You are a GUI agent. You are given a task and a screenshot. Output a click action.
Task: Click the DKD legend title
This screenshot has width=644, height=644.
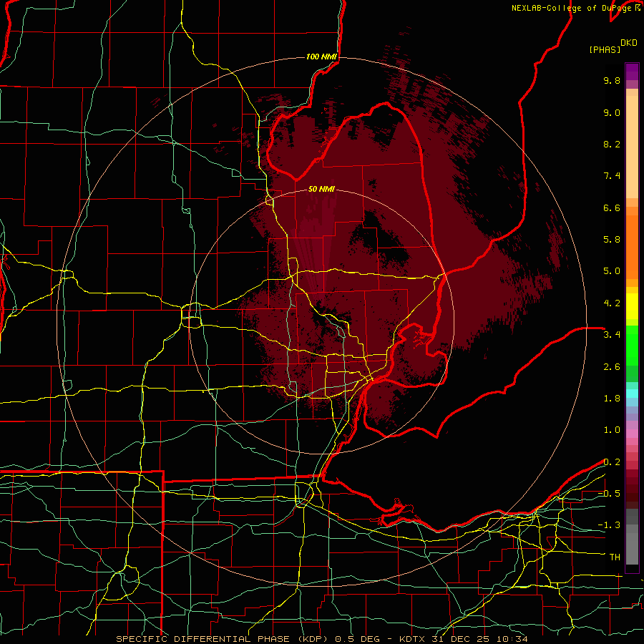(629, 43)
